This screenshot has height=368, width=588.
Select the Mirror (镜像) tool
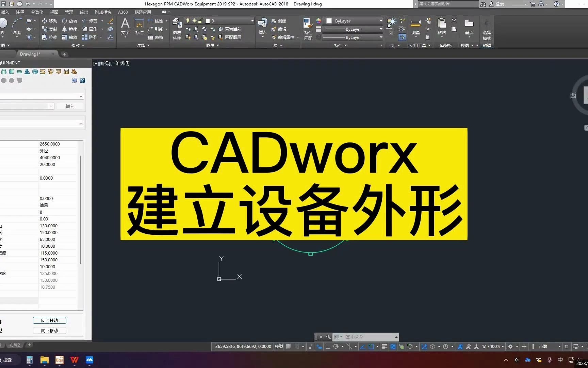[x=70, y=29]
